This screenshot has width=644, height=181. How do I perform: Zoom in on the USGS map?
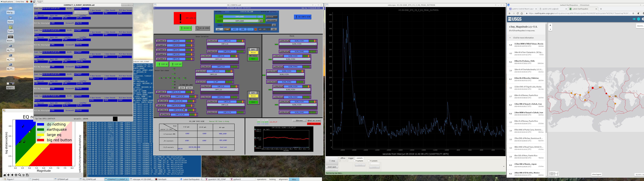[x=550, y=25]
